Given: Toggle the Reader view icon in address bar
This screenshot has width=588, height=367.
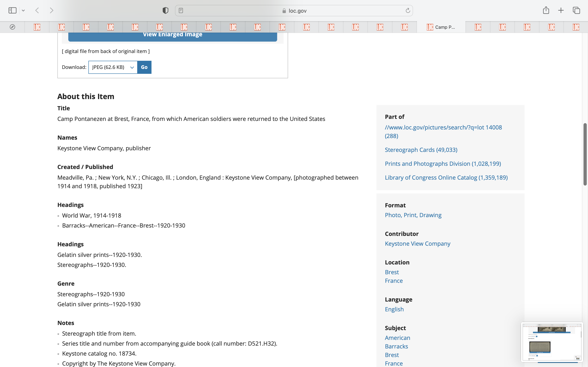Looking at the screenshot, I should pos(181,10).
